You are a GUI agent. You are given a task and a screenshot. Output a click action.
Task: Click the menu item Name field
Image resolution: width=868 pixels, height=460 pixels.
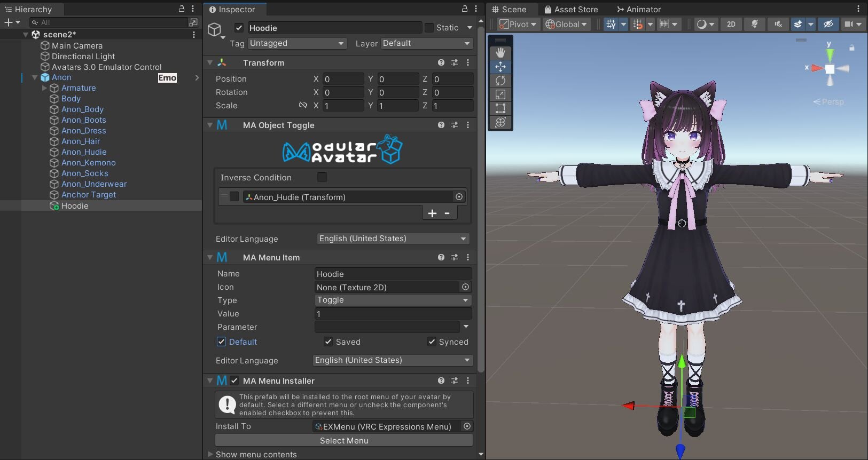click(x=393, y=274)
